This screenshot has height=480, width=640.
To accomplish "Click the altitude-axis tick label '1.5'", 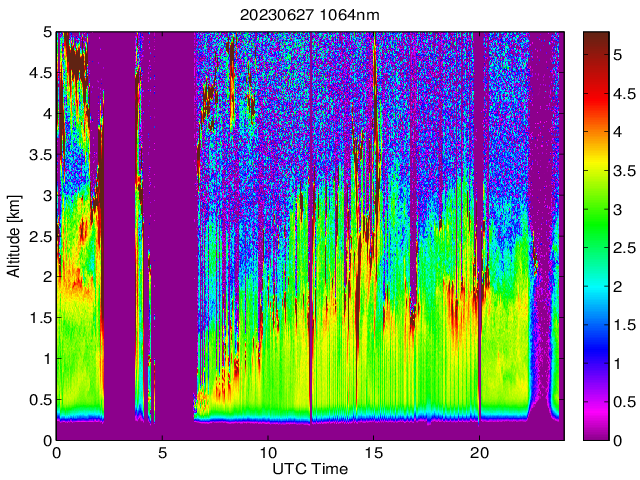I will (x=41, y=318).
